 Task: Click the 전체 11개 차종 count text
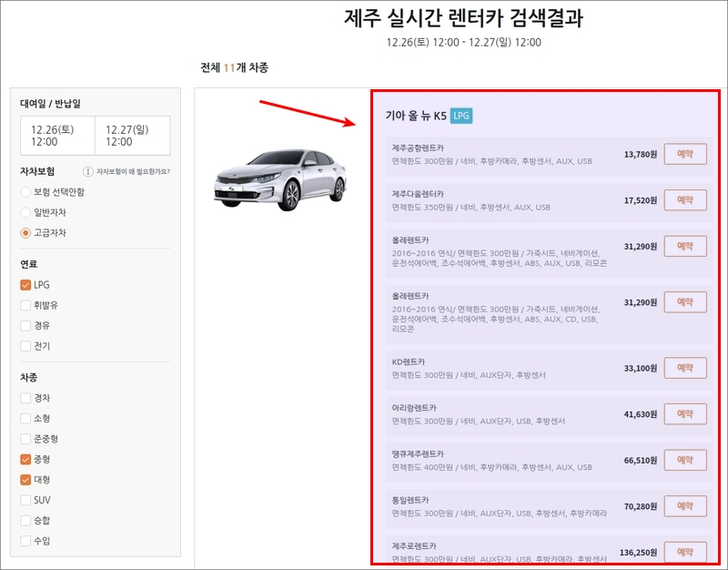[x=235, y=67]
